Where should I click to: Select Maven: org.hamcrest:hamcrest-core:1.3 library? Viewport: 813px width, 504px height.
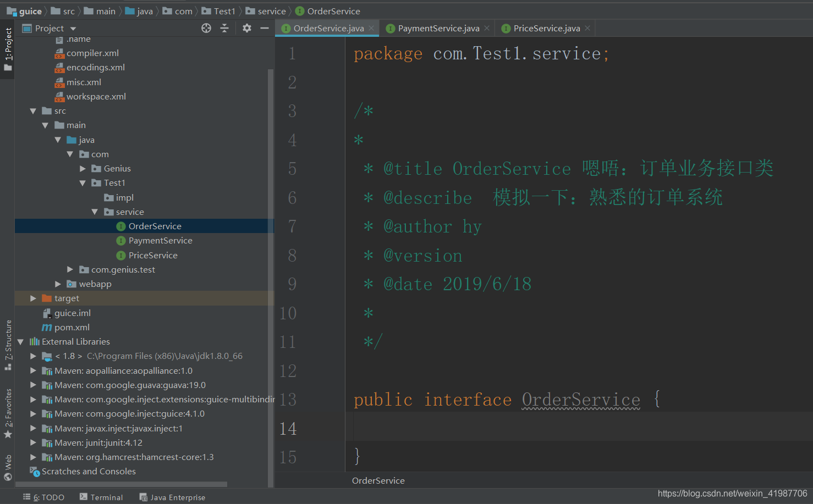[134, 457]
